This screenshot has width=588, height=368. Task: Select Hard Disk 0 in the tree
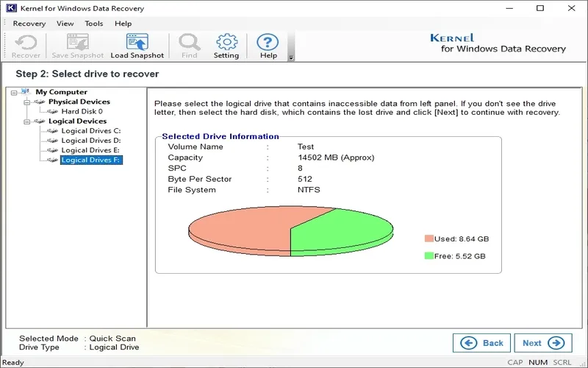(82, 112)
